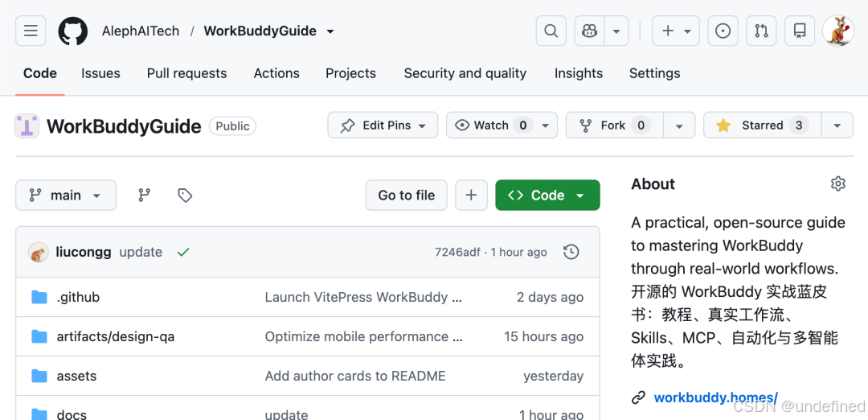Open the pull requests icon in the header
Viewport: 868px width, 420px height.
[x=761, y=31]
